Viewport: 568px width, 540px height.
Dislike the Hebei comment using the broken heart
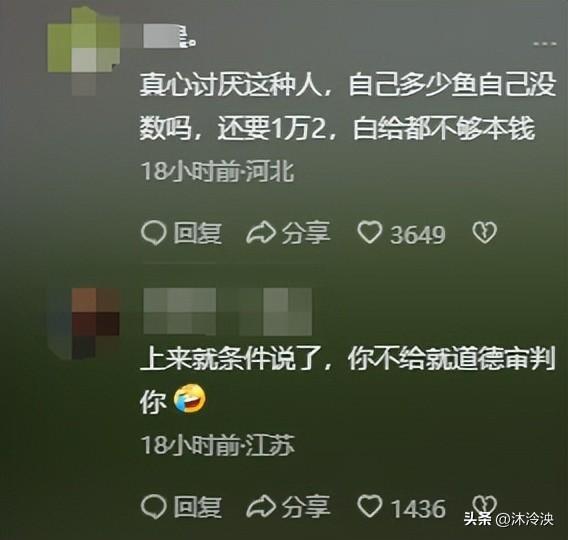point(484,233)
